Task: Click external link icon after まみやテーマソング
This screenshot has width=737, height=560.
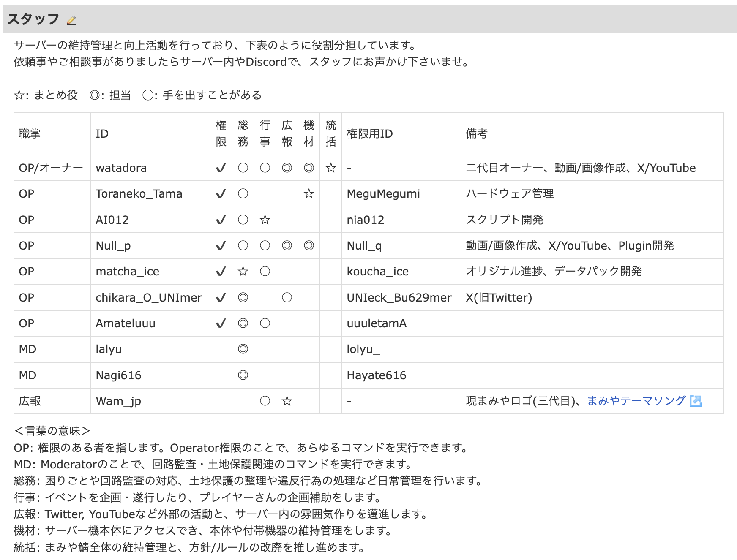Action: 695,401
